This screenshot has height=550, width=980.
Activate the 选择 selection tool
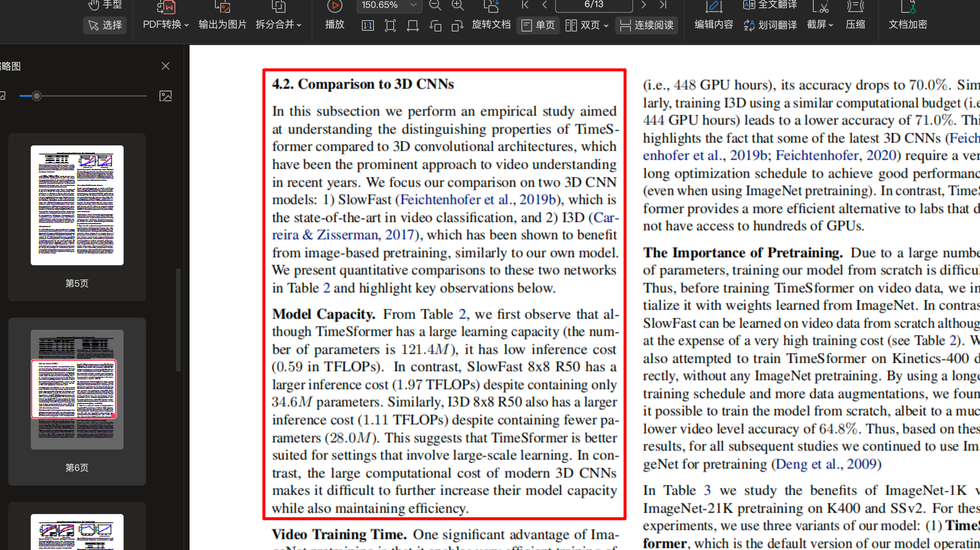[105, 25]
